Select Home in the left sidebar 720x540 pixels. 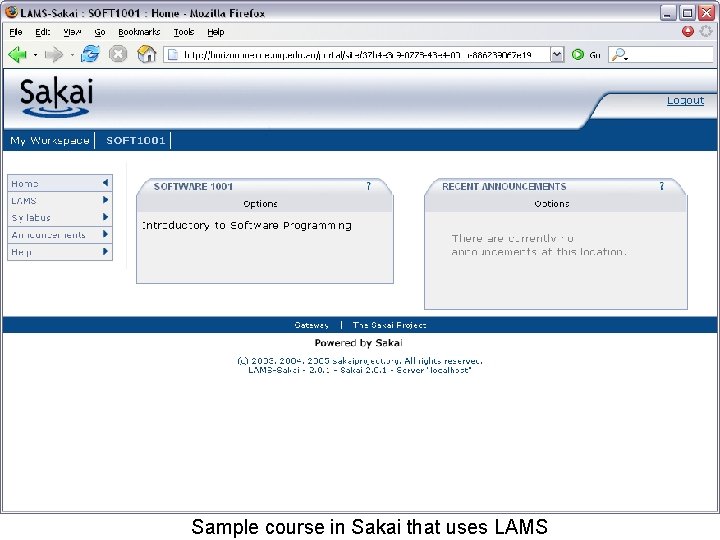[60, 183]
